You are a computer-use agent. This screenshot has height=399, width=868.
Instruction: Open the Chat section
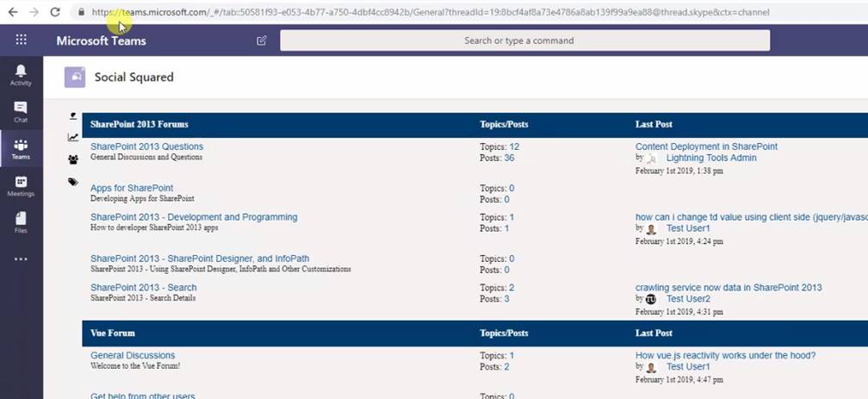tap(21, 112)
